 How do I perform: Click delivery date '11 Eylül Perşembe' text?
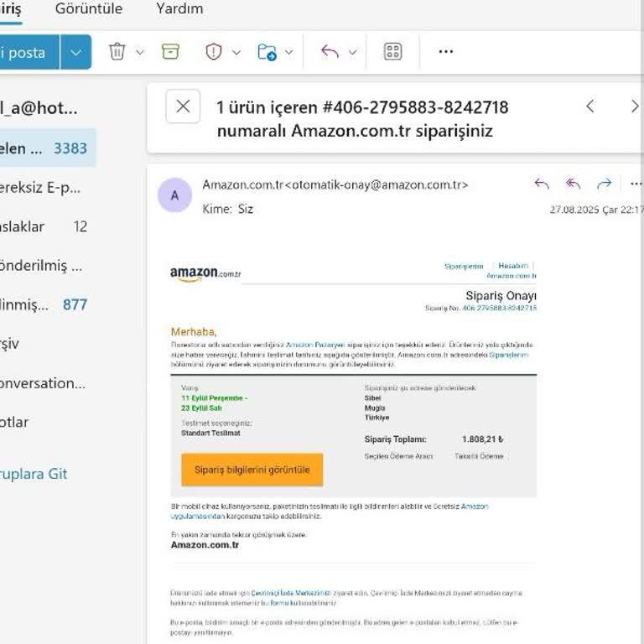[x=214, y=398]
